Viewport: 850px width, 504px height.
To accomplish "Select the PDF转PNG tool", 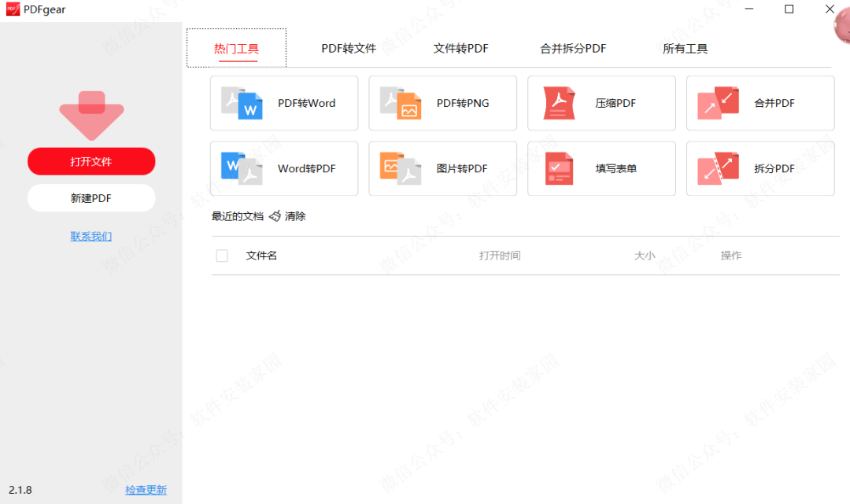I will tap(442, 103).
